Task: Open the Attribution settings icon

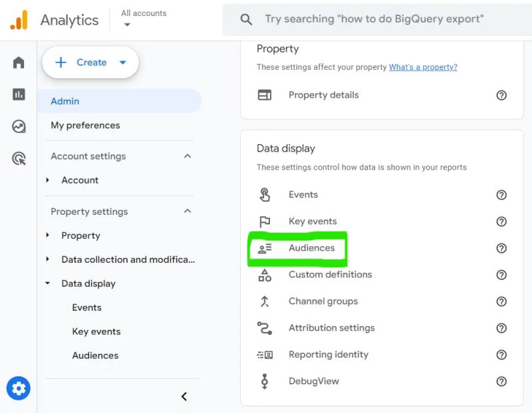Action: pos(265,328)
